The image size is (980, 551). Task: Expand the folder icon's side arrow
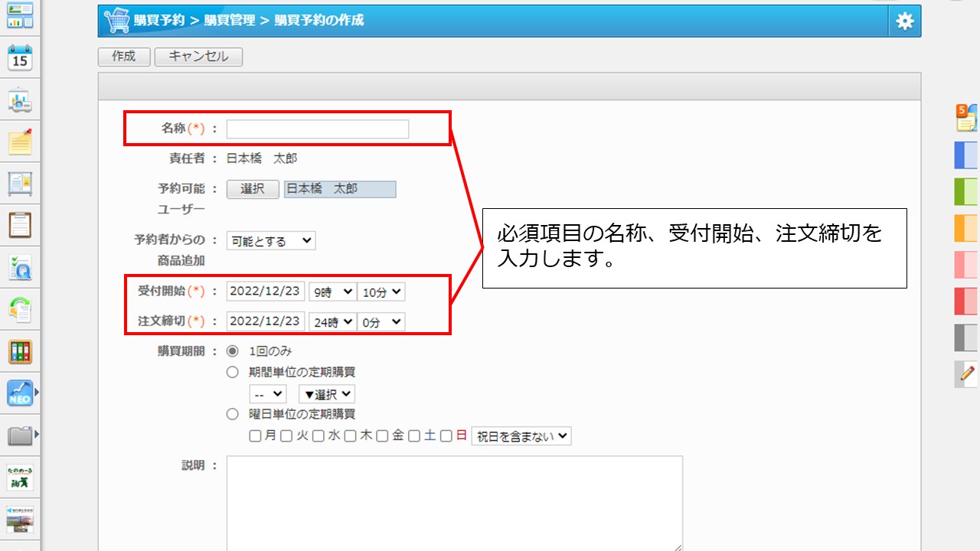tap(37, 435)
